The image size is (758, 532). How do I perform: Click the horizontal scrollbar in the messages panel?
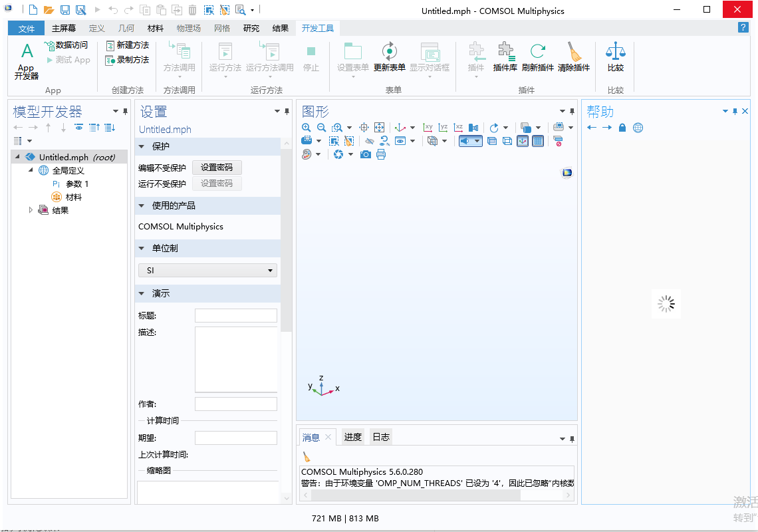[416, 495]
